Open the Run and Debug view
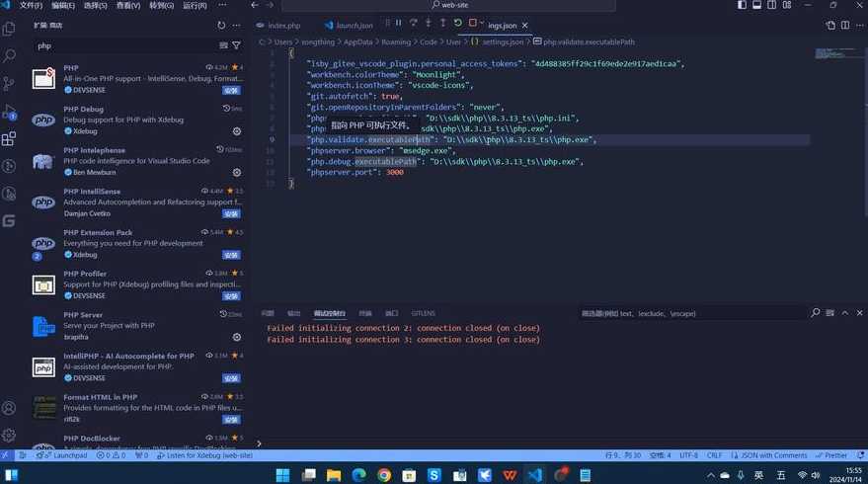 (9, 112)
